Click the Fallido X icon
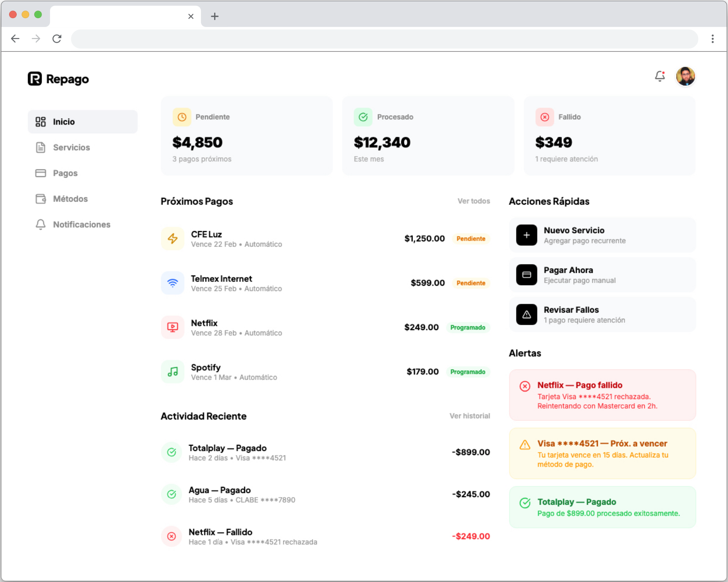Screen dimensions: 728x582 click(x=544, y=117)
